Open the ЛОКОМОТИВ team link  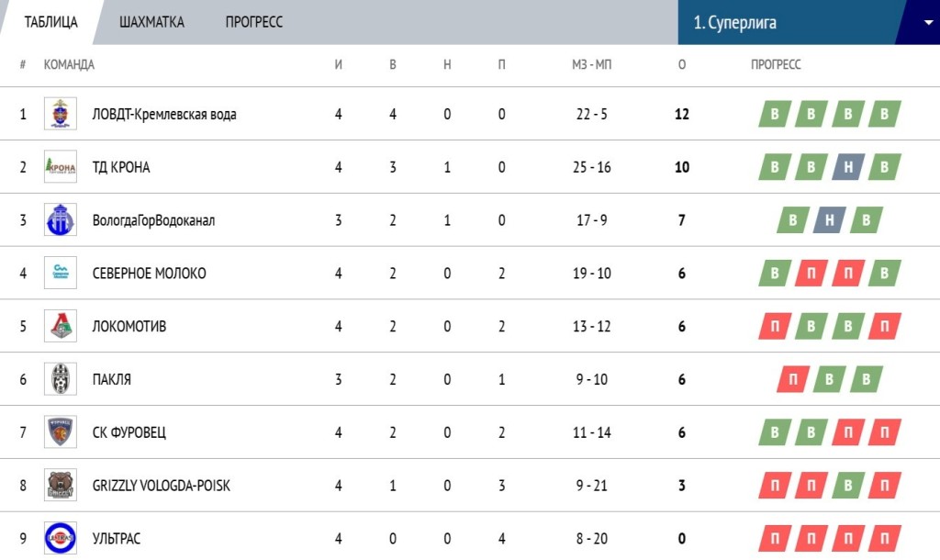pyautogui.click(x=129, y=326)
